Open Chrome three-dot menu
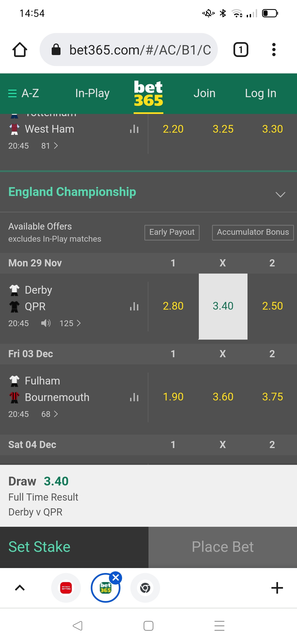Image resolution: width=297 pixels, height=644 pixels. pyautogui.click(x=274, y=50)
